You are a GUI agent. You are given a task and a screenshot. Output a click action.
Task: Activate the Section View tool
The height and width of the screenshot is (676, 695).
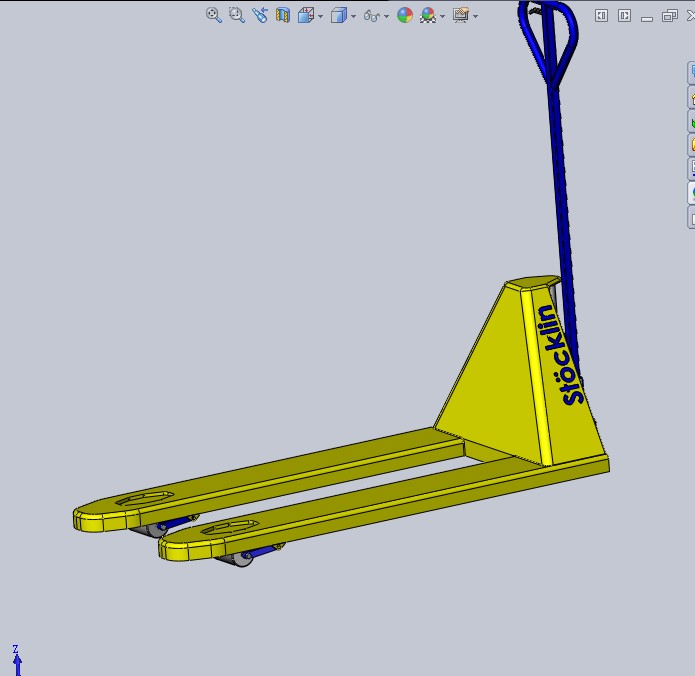click(283, 15)
